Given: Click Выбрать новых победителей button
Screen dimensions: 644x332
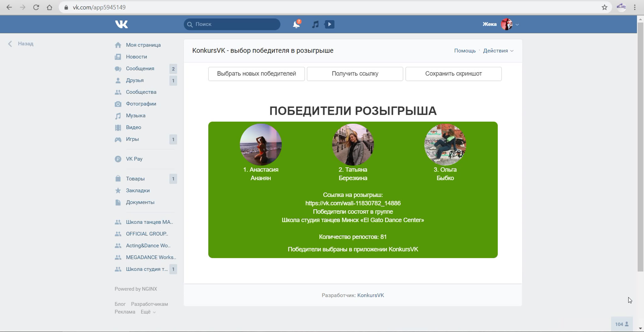Looking at the screenshot, I should coord(256,74).
